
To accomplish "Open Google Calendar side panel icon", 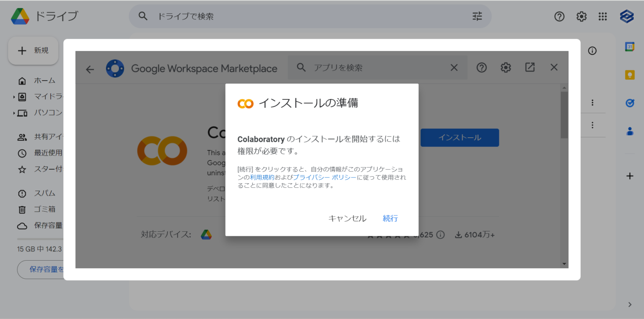I will pyautogui.click(x=629, y=47).
